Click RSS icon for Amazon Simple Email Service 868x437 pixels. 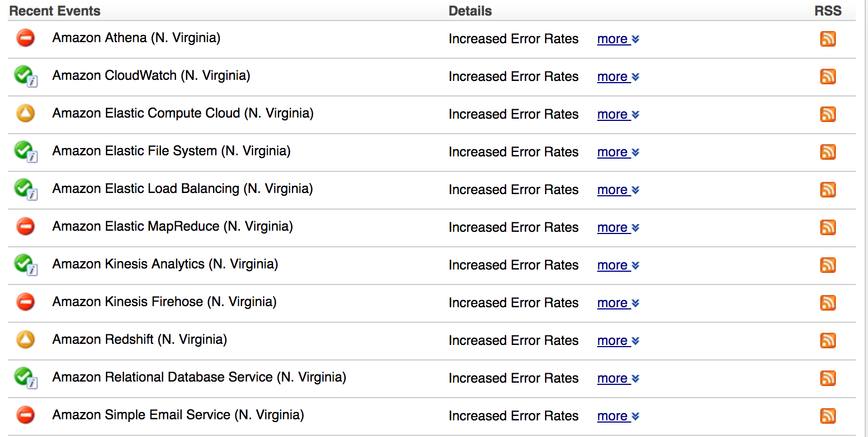click(x=827, y=416)
